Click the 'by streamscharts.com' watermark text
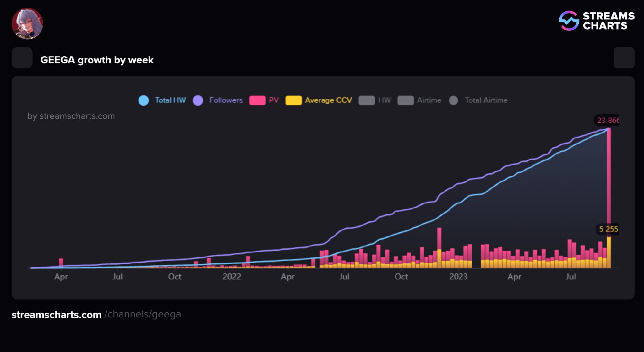 [71, 116]
